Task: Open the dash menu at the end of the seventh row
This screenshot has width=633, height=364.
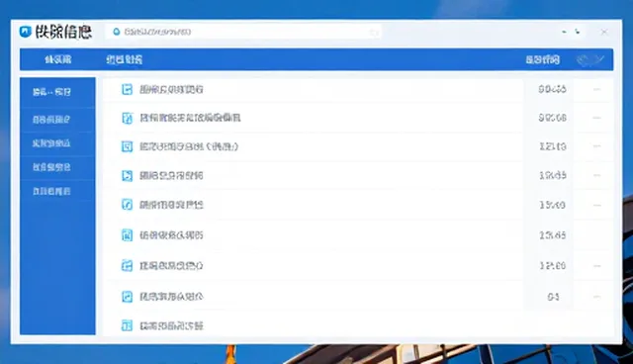Action: tap(596, 266)
